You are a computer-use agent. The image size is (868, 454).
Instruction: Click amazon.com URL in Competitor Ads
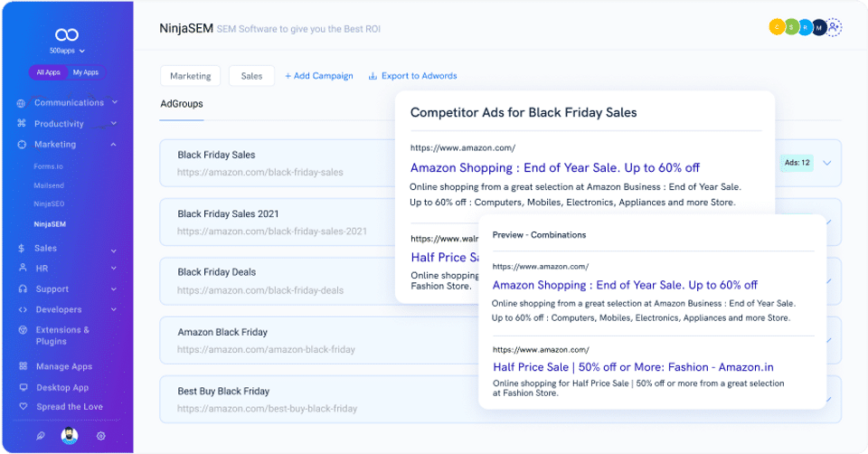point(463,147)
